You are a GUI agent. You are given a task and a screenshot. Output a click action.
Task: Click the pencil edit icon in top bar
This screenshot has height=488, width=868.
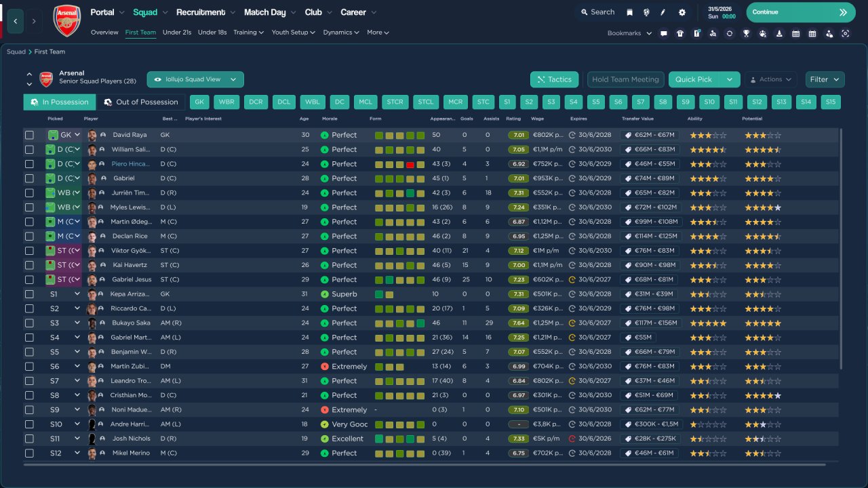663,12
